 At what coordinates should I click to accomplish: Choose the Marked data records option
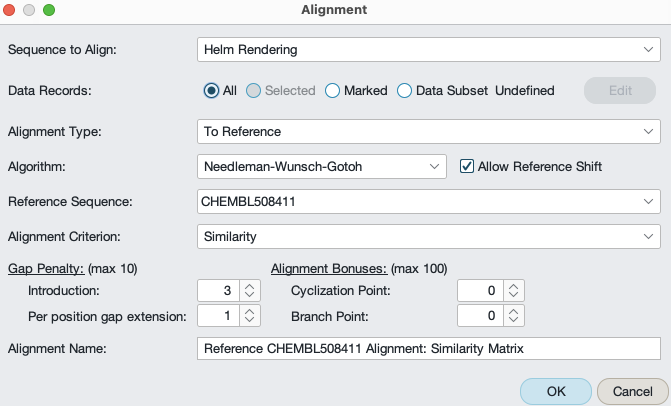pyautogui.click(x=333, y=91)
